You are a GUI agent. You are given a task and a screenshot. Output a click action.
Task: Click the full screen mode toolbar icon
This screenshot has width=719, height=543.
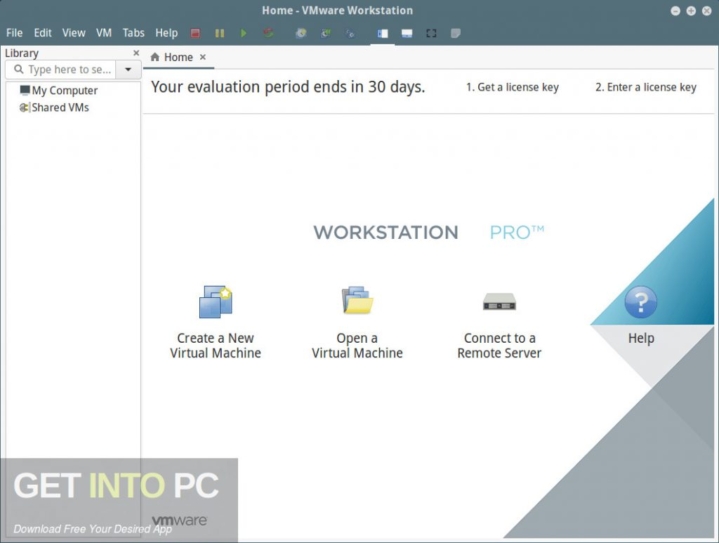click(x=431, y=33)
